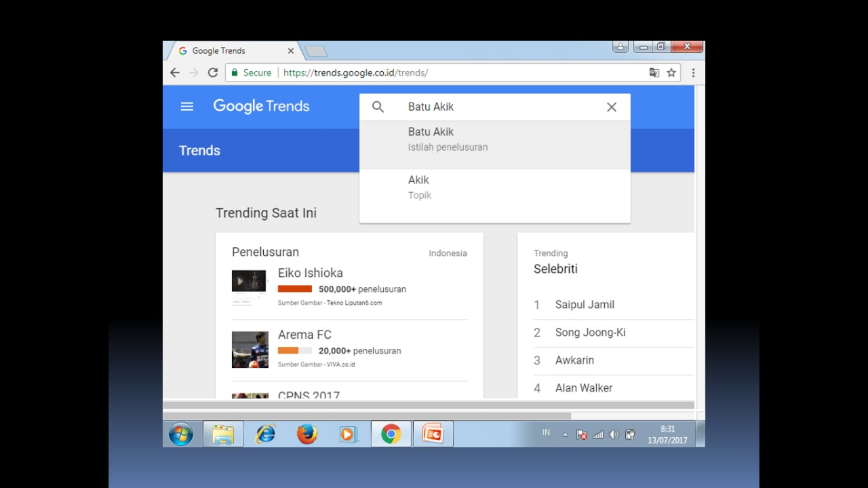Click the volume speaker tray icon
The width and height of the screenshot is (868, 488).
click(614, 434)
